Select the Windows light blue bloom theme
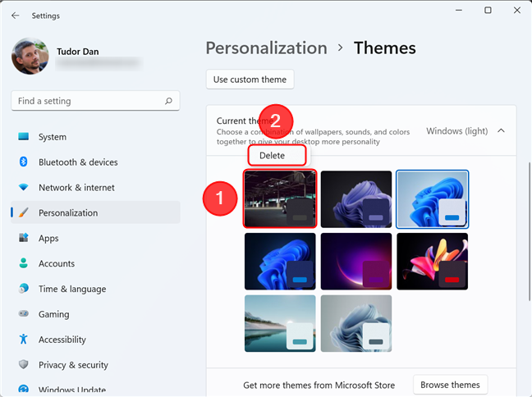 [432, 198]
